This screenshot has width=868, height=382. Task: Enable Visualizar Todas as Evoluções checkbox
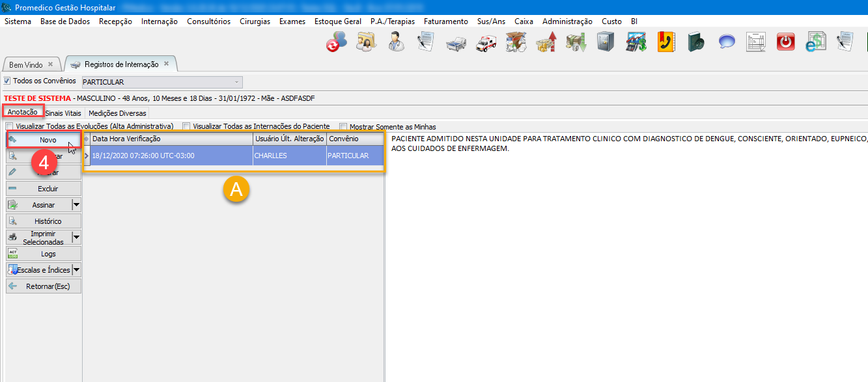click(9, 127)
